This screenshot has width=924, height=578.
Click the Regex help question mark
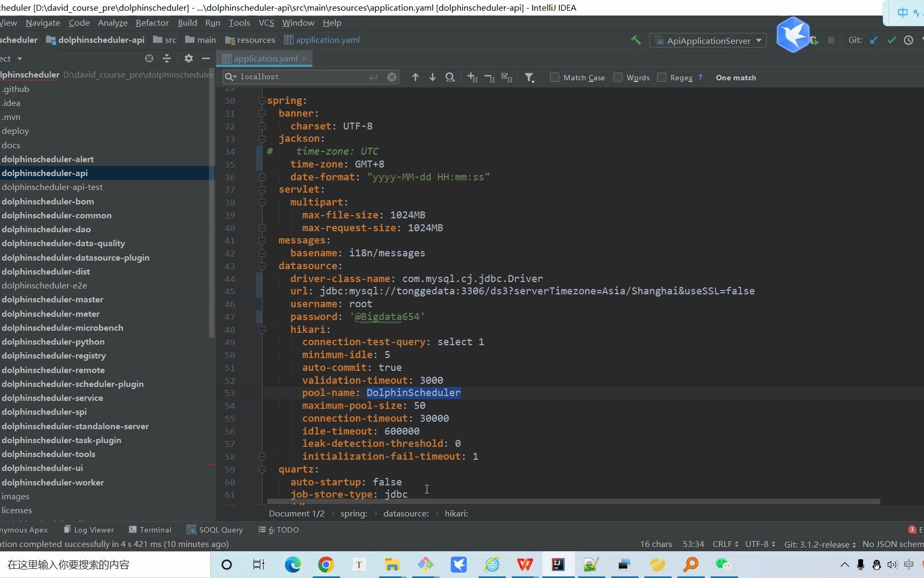(x=700, y=77)
